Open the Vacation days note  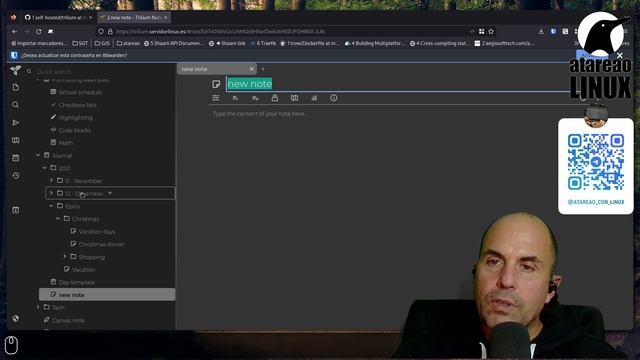97,231
